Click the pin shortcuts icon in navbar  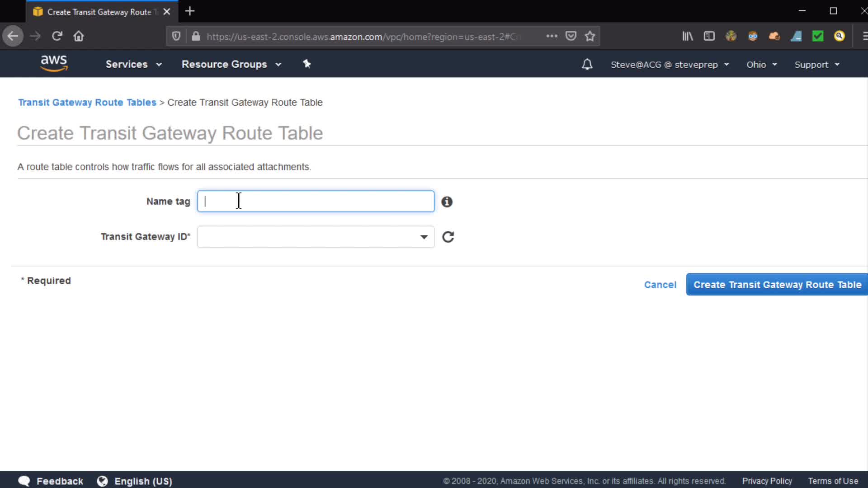point(307,64)
